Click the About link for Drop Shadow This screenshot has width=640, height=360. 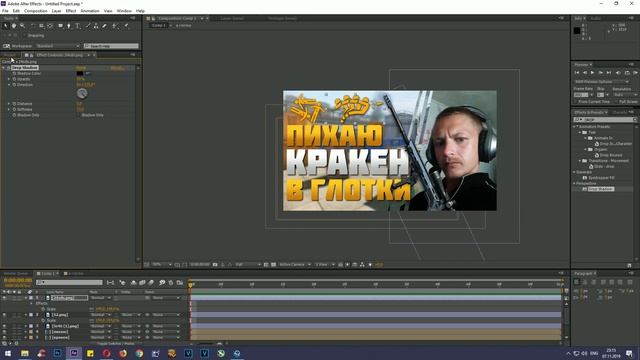(118, 68)
